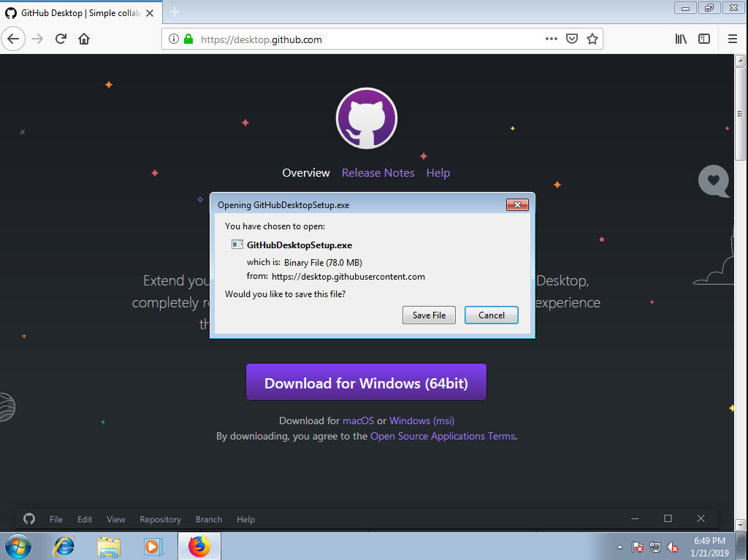Click the 'Binary File (78.0 MB)' text

click(x=323, y=262)
